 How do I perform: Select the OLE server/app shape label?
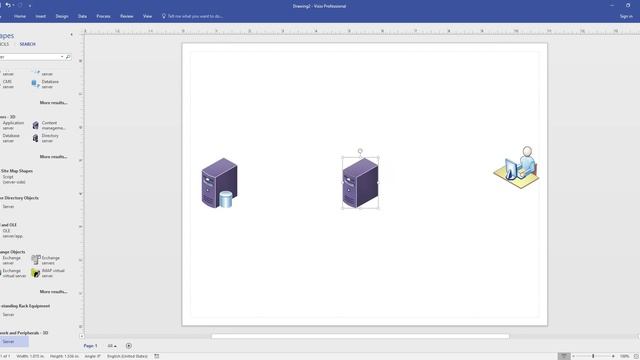(x=13, y=233)
